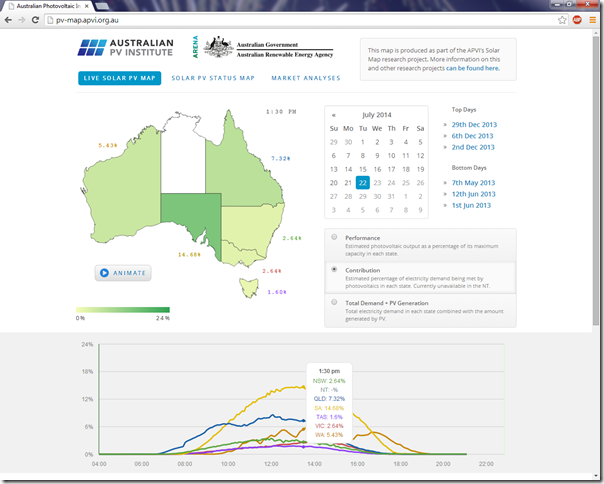604x484 pixels.
Task: Click the Australian PV Institute logo
Action: 126,48
